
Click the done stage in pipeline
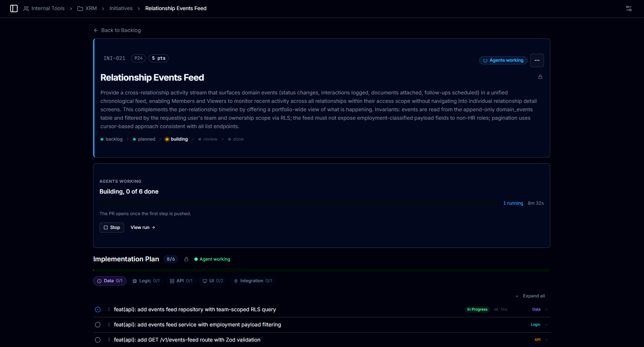point(236,139)
